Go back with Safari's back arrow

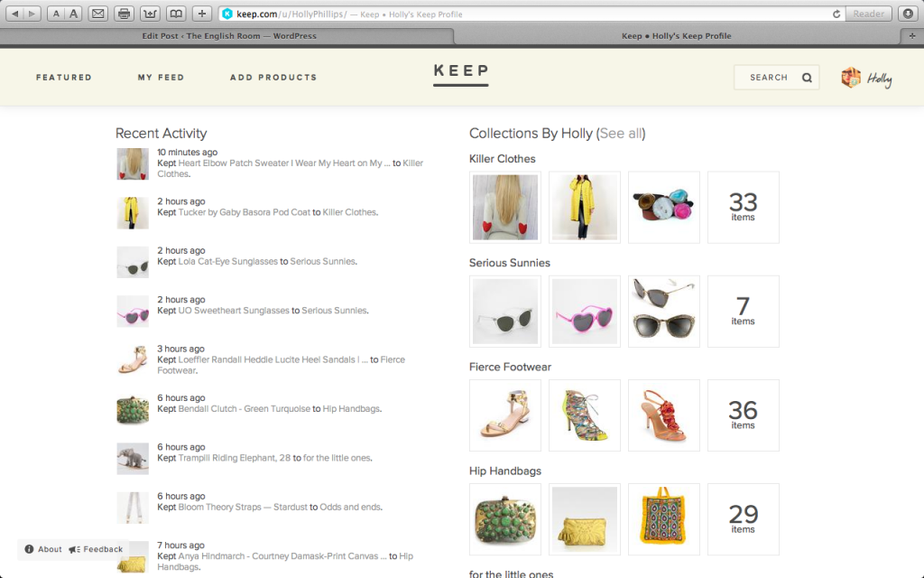[x=14, y=14]
